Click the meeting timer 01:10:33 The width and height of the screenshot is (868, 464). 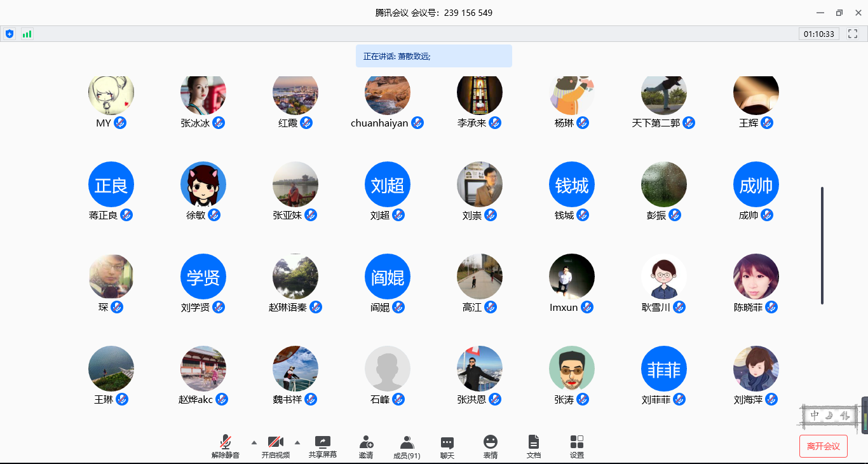pos(818,34)
